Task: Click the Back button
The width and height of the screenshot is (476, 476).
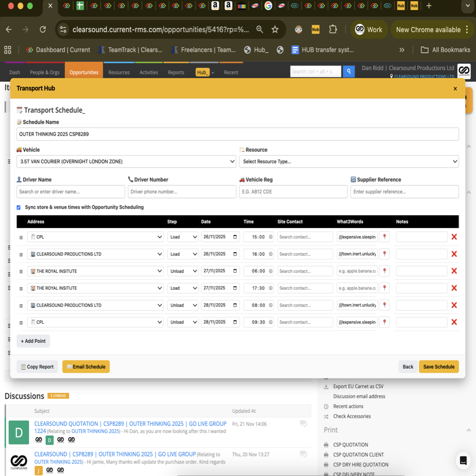Action: click(x=408, y=367)
